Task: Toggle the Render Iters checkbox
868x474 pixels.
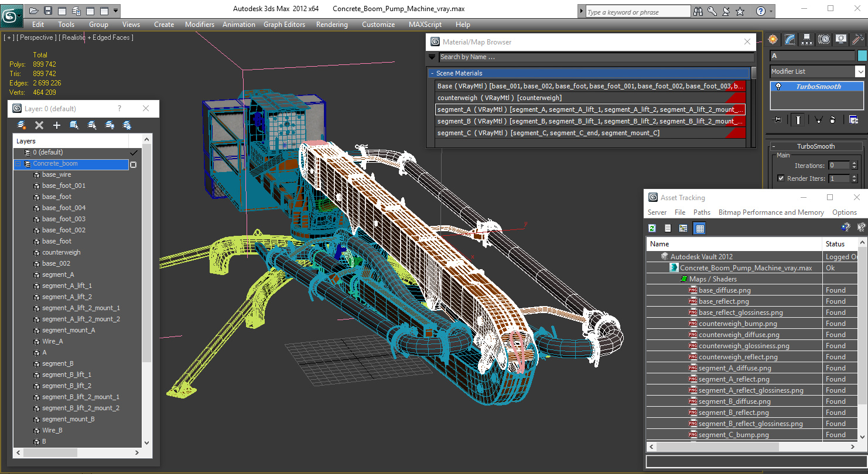Action: [781, 178]
